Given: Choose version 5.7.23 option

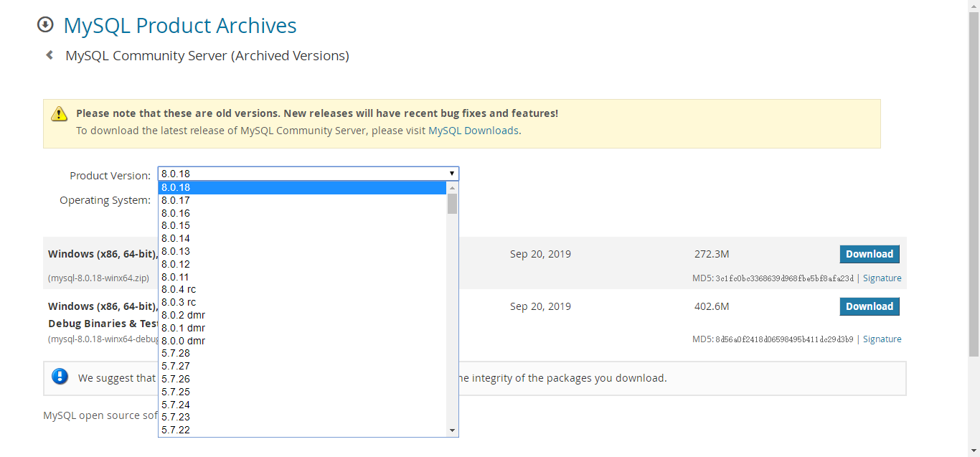Looking at the screenshot, I should (x=302, y=418).
